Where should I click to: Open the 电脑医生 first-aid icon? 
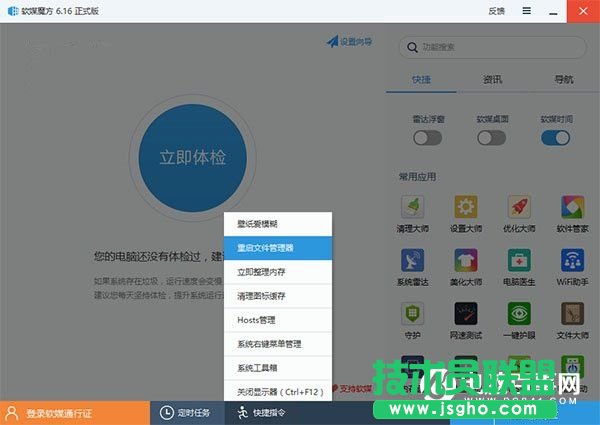click(x=519, y=260)
